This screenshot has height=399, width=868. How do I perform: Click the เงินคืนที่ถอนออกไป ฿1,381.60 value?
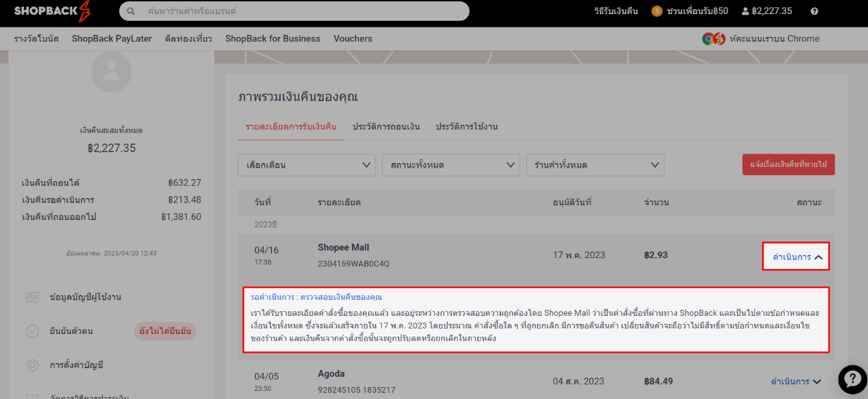[181, 217]
